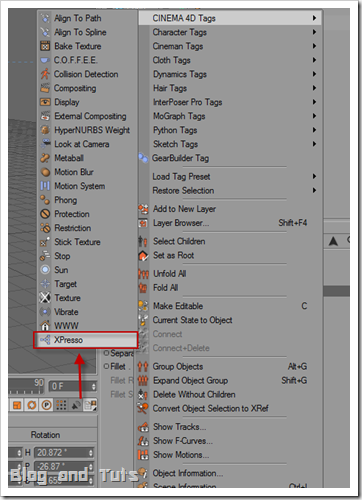
Task: Choose Convert Object Selection to XRef
Action: 230,409
